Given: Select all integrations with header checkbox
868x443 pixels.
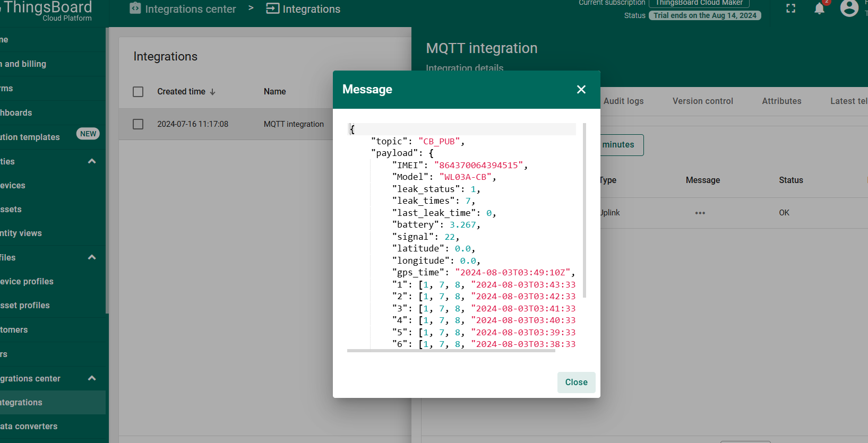Looking at the screenshot, I should click(x=138, y=92).
